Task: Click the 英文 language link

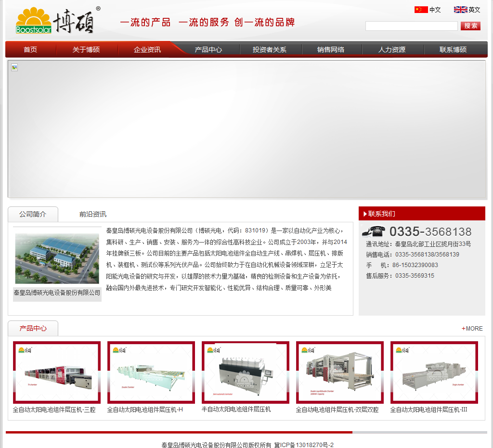Action: coord(474,10)
